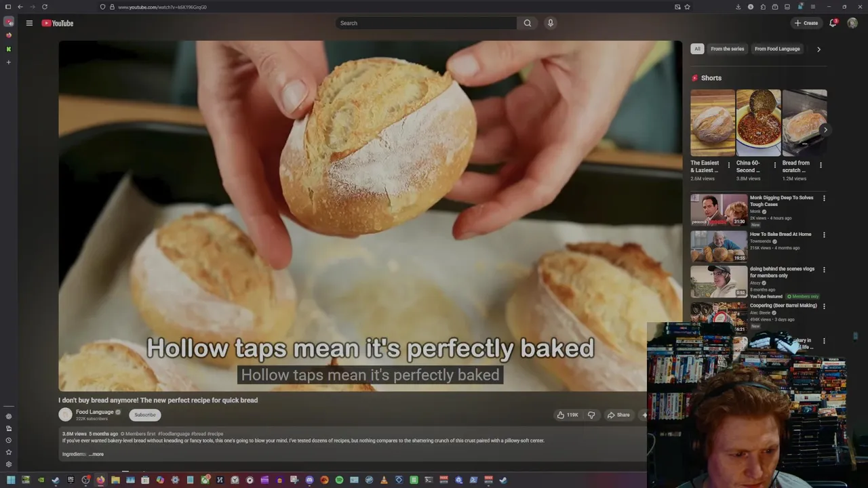Open behind the scenes vlogs thumbnail
The image size is (868, 488).
pyautogui.click(x=719, y=281)
